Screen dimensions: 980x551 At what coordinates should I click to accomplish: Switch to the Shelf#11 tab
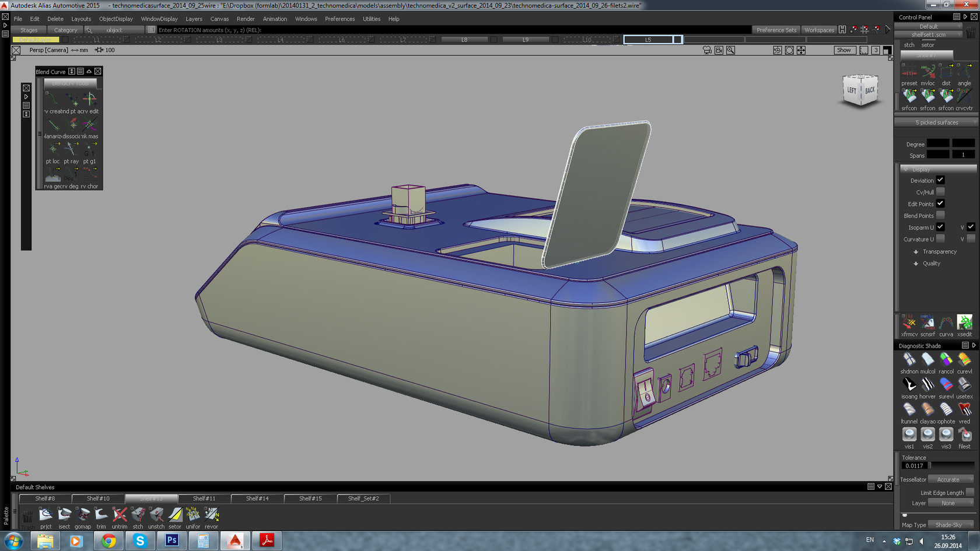click(204, 499)
